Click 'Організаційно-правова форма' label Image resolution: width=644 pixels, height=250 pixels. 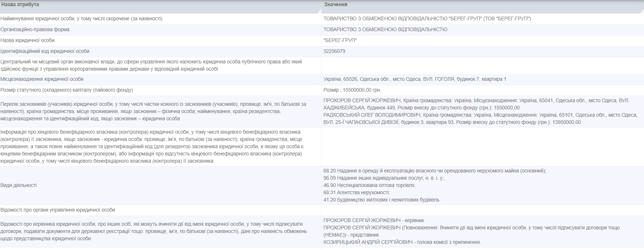(35, 29)
